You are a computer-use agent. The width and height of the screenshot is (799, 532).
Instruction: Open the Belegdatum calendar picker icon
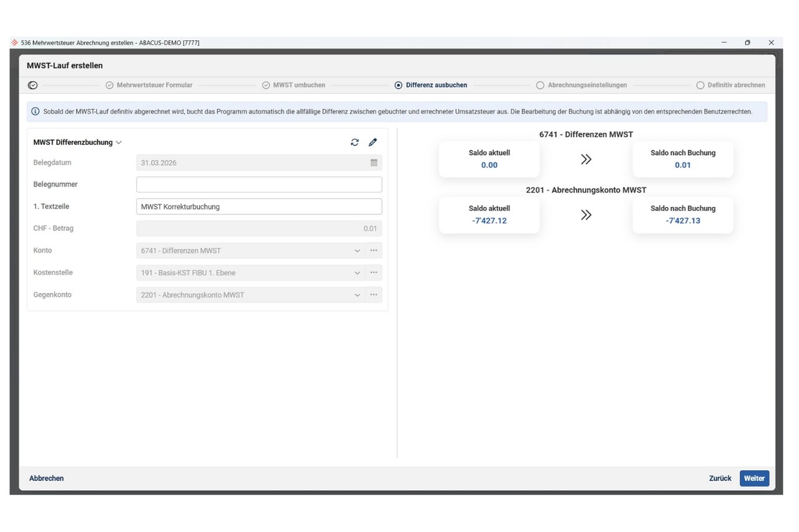coord(374,163)
